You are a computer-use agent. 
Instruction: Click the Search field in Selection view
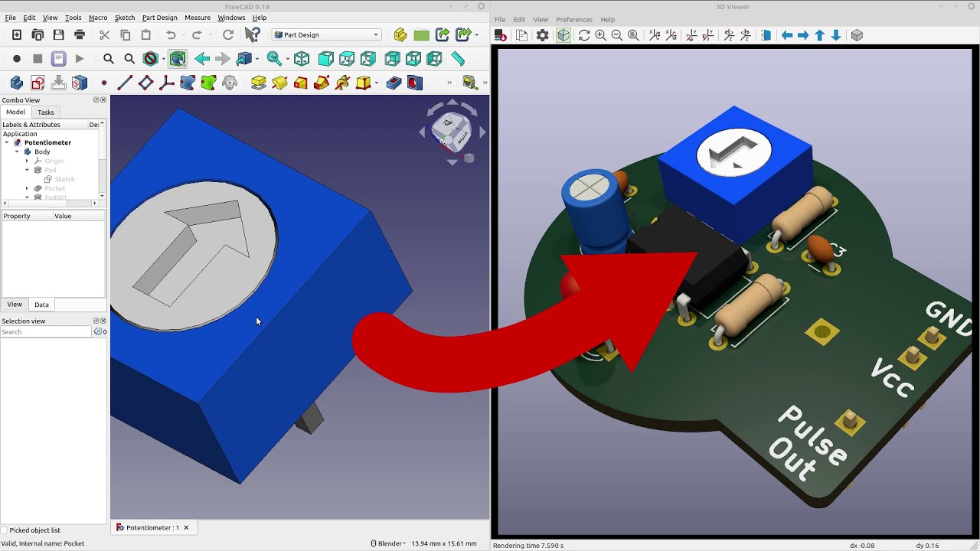(x=46, y=332)
